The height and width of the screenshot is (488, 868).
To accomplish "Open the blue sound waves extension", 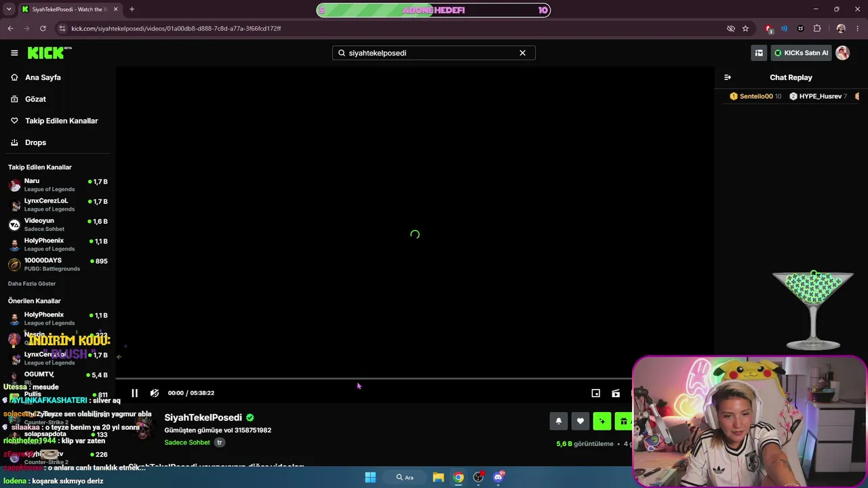I will point(785,28).
